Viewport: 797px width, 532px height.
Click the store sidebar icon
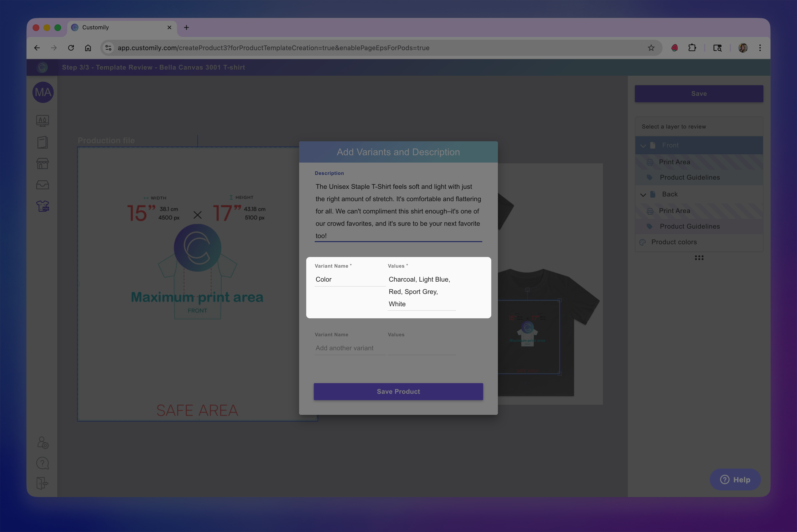43,164
